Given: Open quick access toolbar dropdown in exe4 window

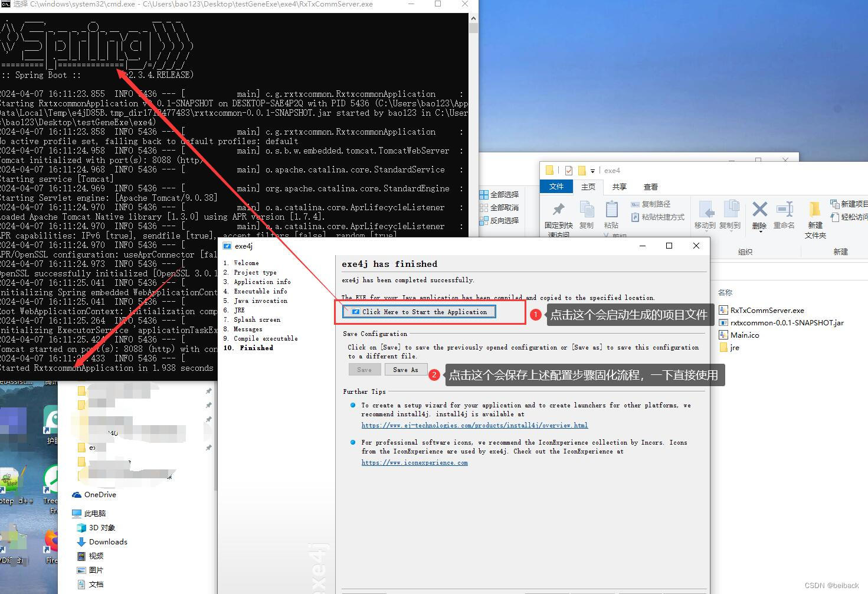Looking at the screenshot, I should (x=592, y=171).
